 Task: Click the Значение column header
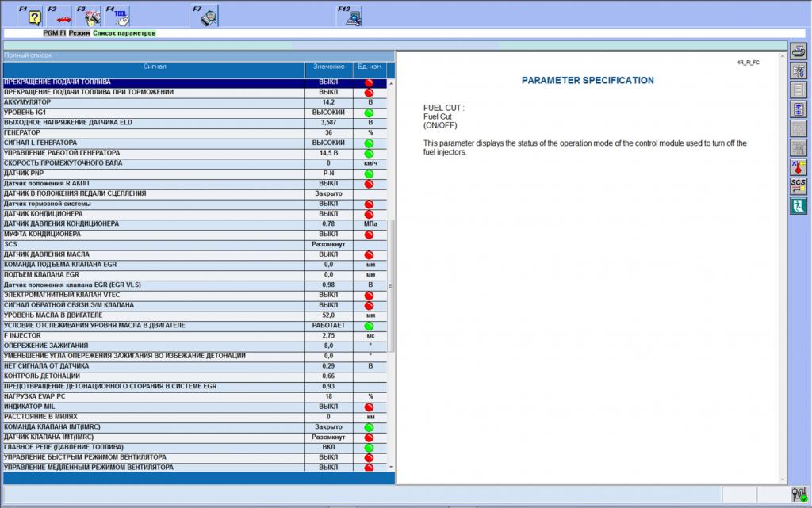click(328, 67)
